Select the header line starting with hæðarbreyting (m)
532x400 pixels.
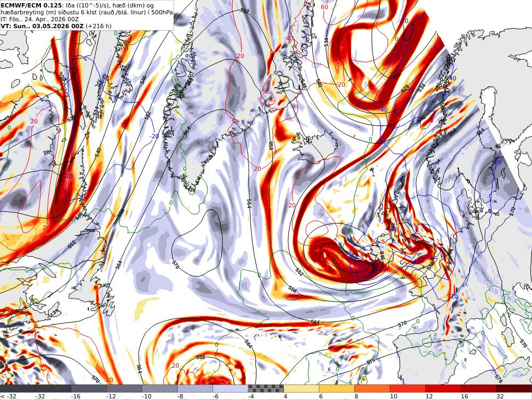coord(87,12)
